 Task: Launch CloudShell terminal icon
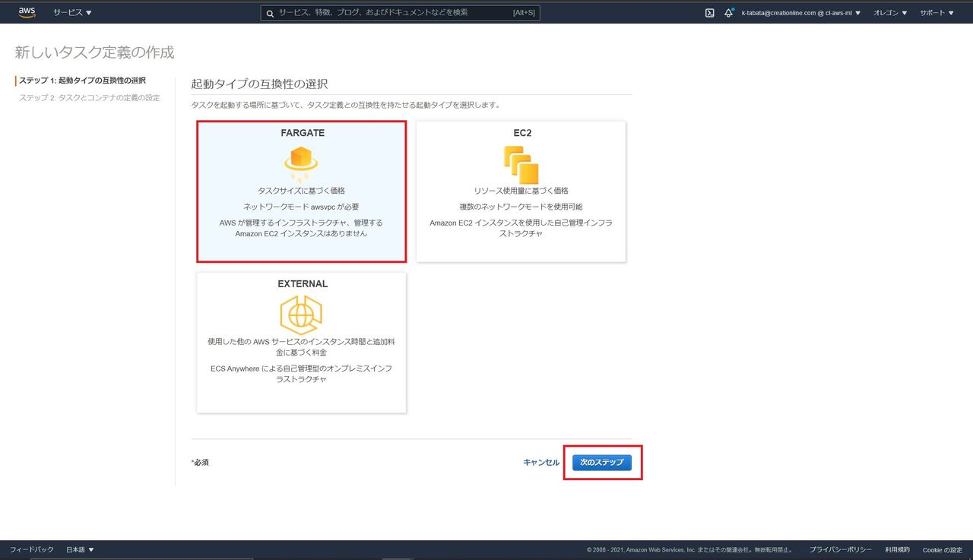coord(709,13)
